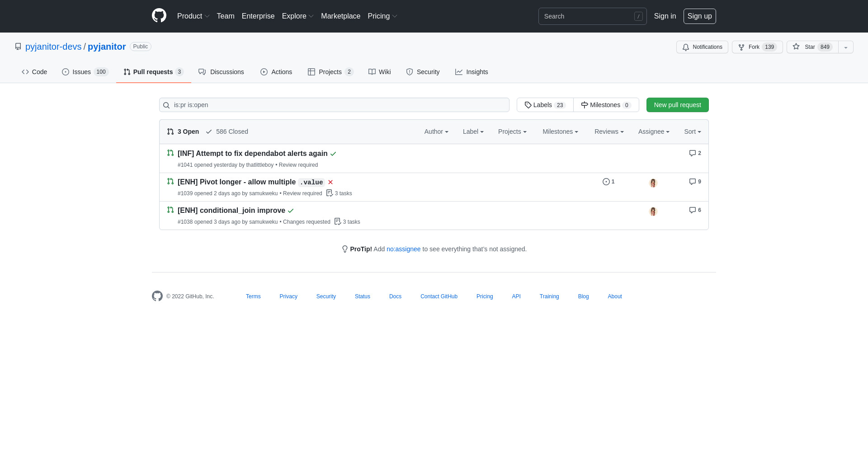Show the 586 Closed pull requests
Image resolution: width=868 pixels, height=470 pixels.
point(227,132)
